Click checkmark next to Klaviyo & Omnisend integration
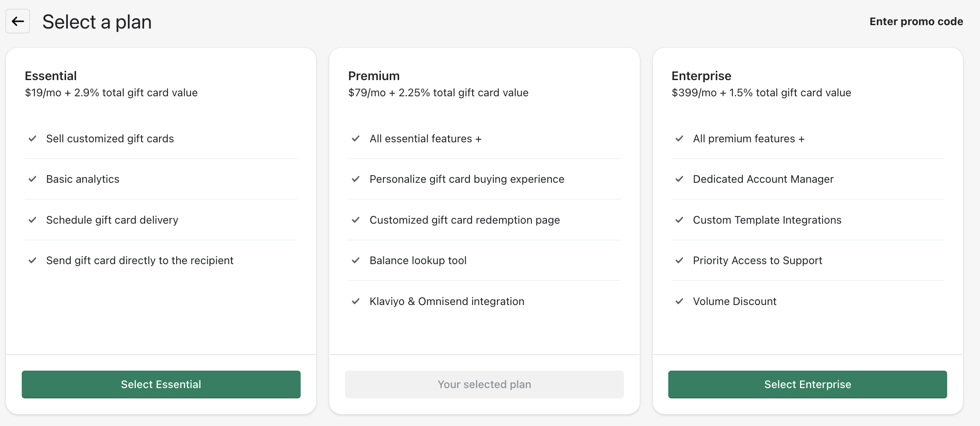The image size is (980, 426). 356,301
